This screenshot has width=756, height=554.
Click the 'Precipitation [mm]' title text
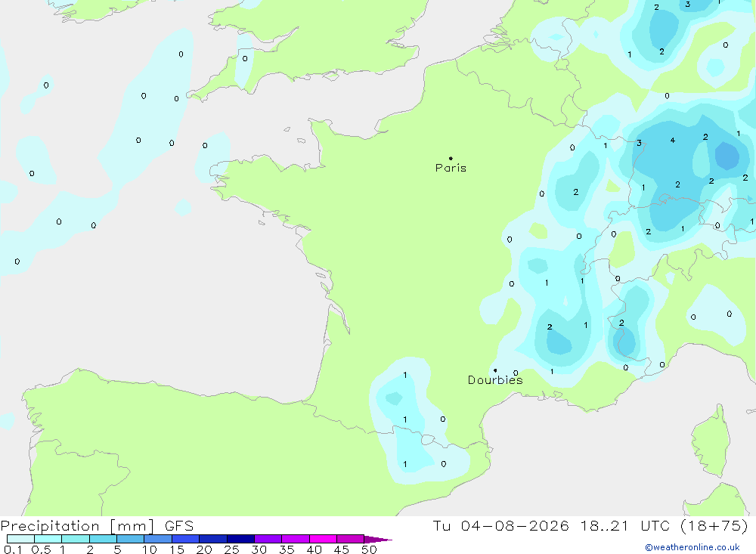[77, 525]
